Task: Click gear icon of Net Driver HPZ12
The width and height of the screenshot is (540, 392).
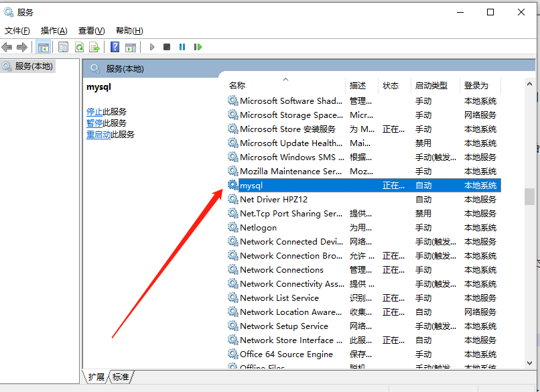Action: 232,199
